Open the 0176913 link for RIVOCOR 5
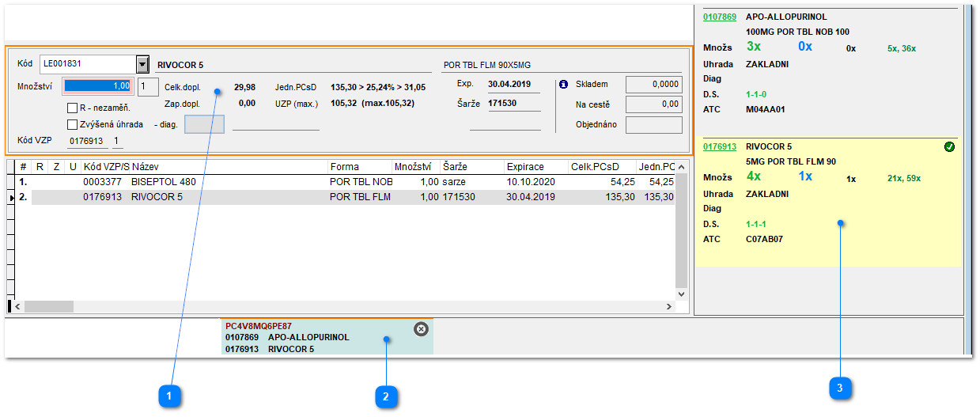 [720, 146]
